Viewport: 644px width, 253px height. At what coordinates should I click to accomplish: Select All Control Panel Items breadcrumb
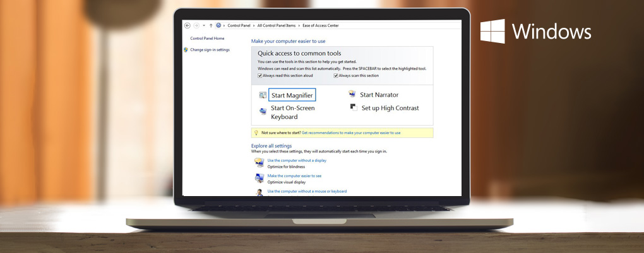[277, 25]
